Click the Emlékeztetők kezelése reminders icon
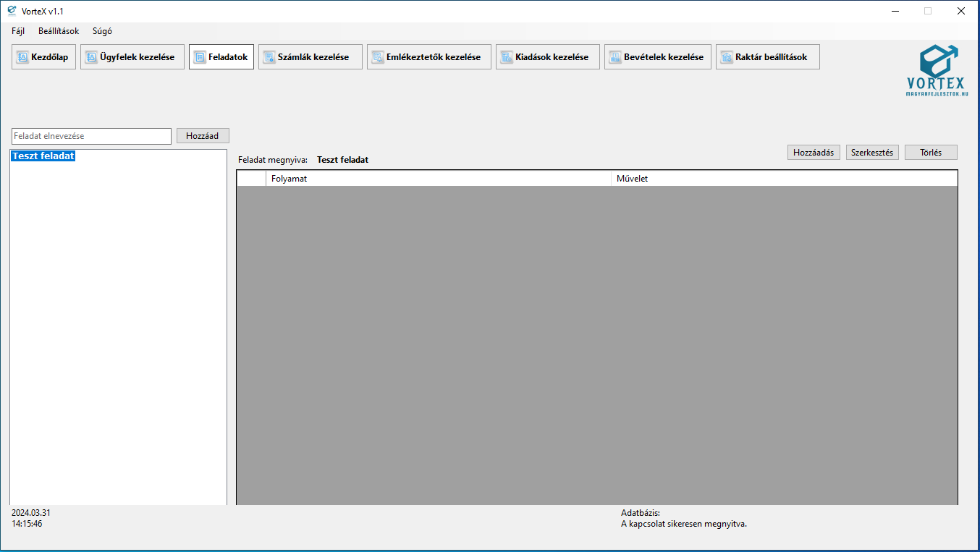The height and width of the screenshot is (552, 980). (x=378, y=57)
